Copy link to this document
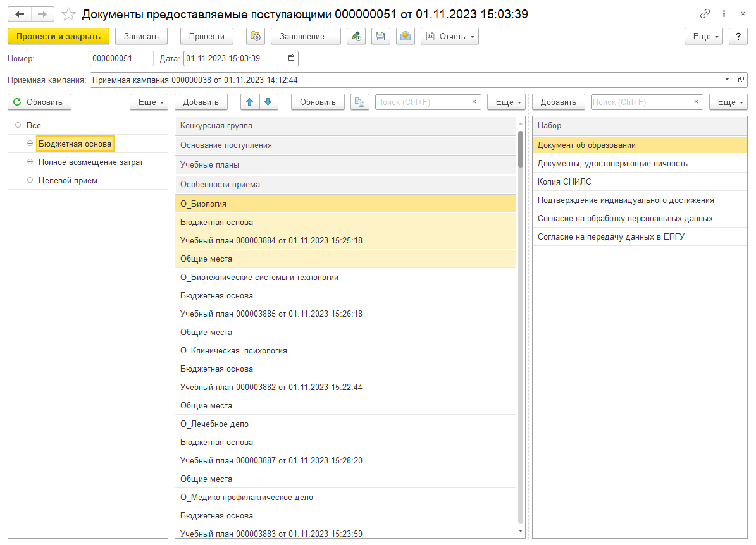The width and height of the screenshot is (756, 545). (705, 14)
